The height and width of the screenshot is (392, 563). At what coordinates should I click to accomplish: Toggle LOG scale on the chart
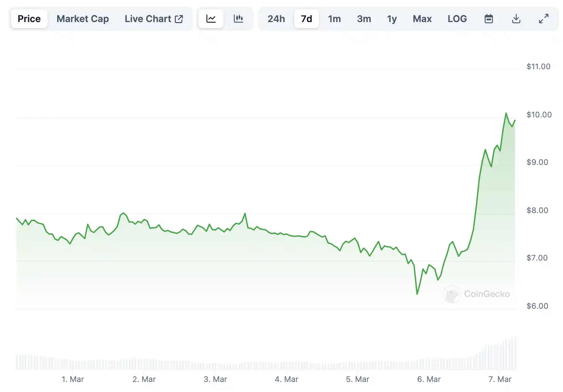coord(457,19)
